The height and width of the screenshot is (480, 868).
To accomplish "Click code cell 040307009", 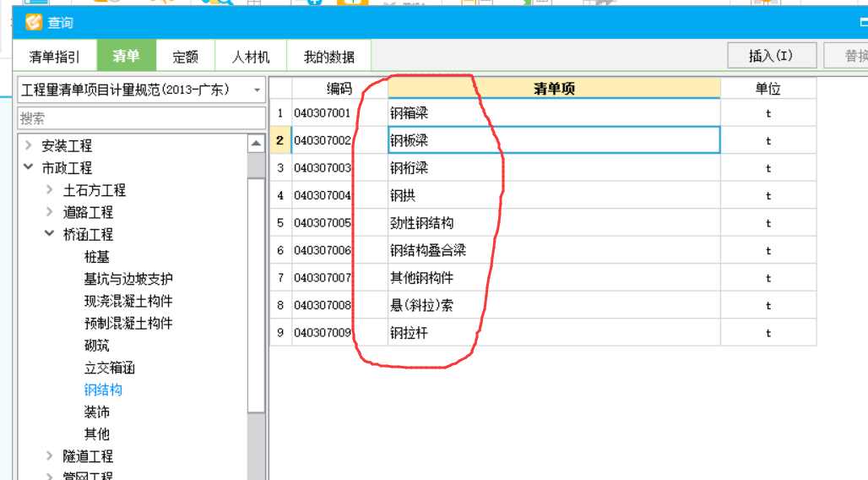I will pos(340,333).
